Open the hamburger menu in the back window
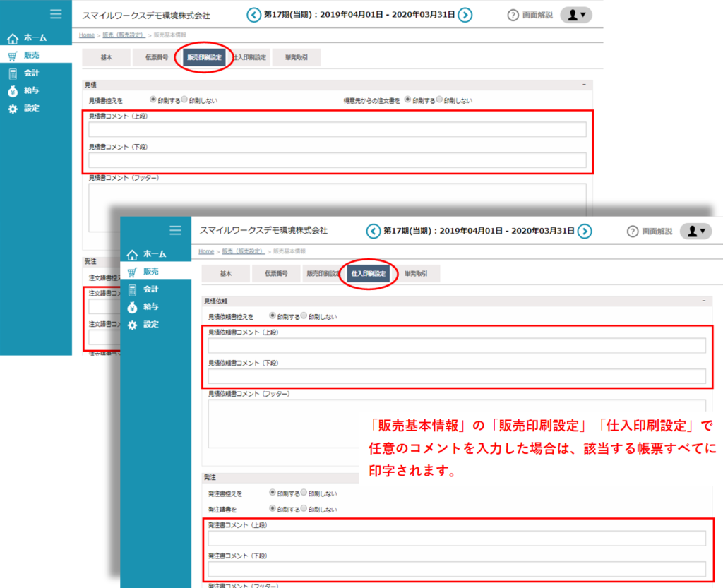 point(56,14)
